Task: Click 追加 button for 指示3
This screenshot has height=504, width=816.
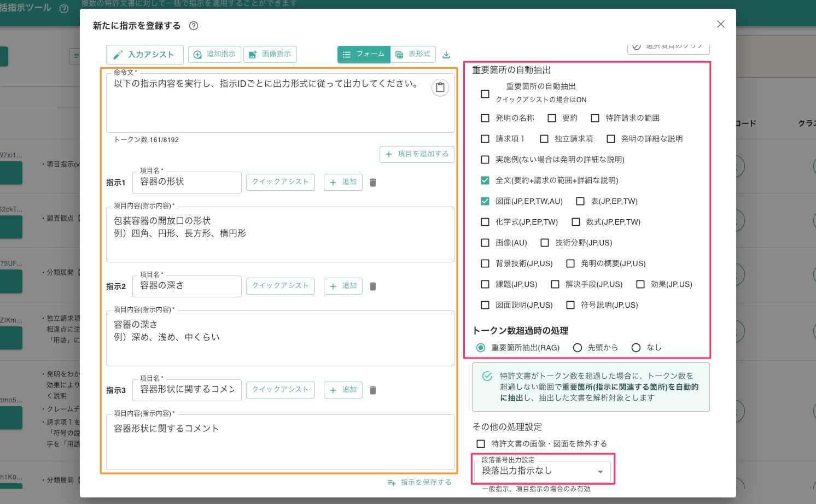Action: 343,390
